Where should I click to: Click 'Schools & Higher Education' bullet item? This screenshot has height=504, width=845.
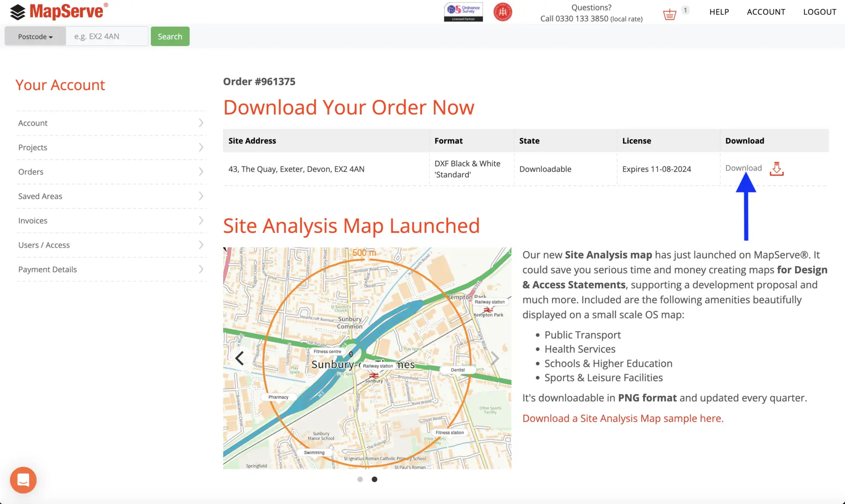pos(608,364)
